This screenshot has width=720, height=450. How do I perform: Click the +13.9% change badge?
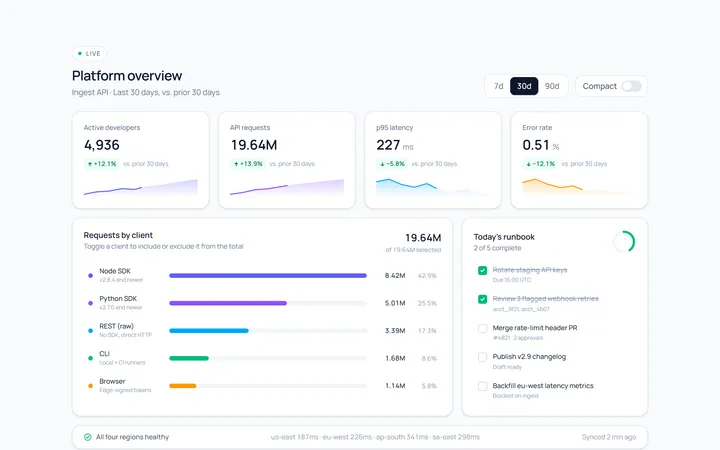(x=248, y=164)
